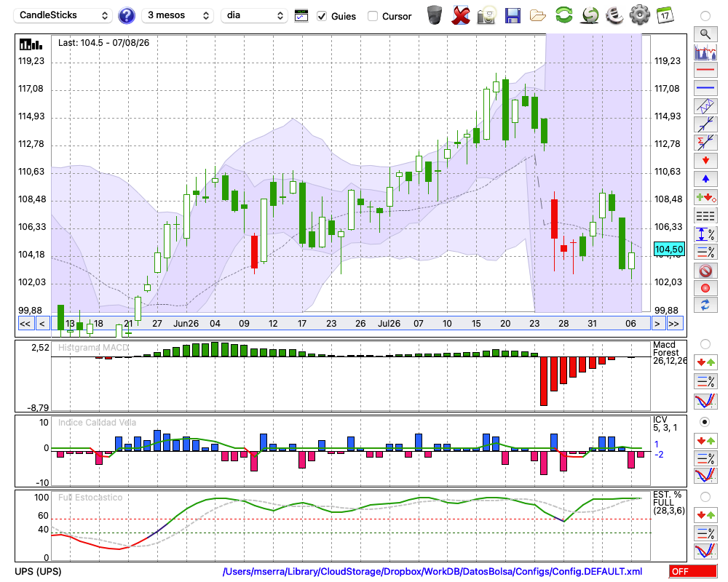Click MACD panel red-green arrows button
The width and height of the screenshot is (728, 582).
point(705,362)
